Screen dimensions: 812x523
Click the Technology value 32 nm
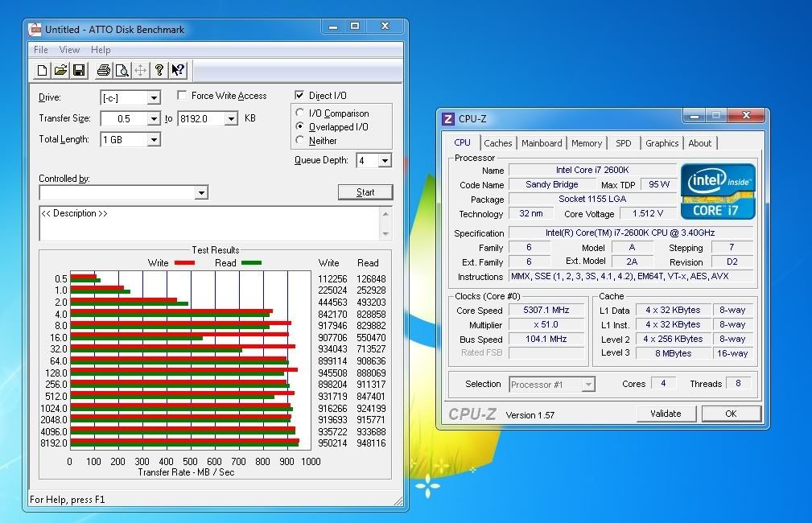pyautogui.click(x=531, y=213)
